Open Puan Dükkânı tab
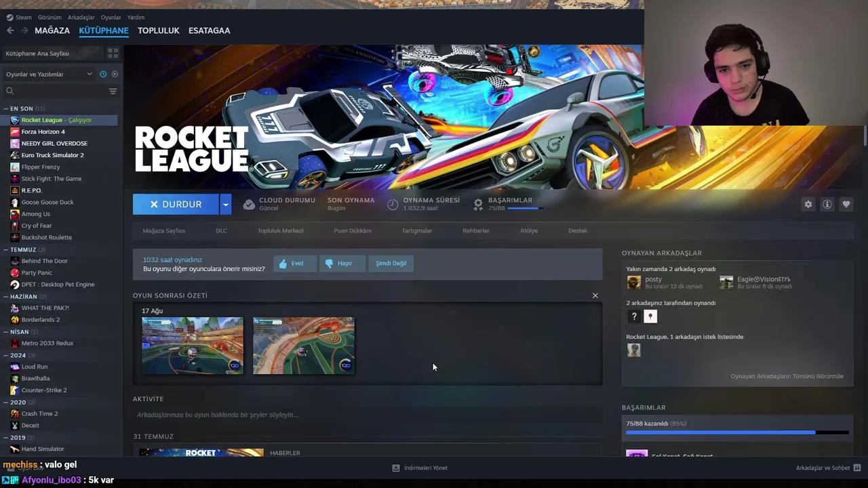This screenshot has width=868, height=488. point(353,230)
